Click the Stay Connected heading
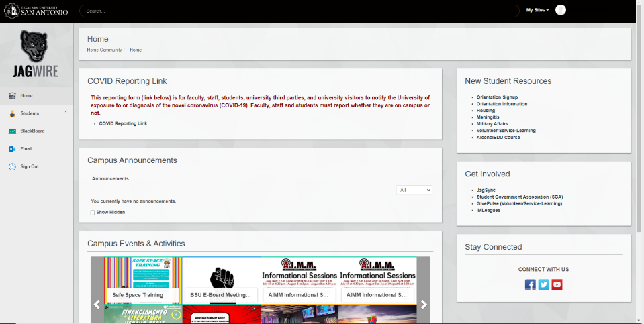Image resolution: width=644 pixels, height=324 pixels. [x=494, y=247]
